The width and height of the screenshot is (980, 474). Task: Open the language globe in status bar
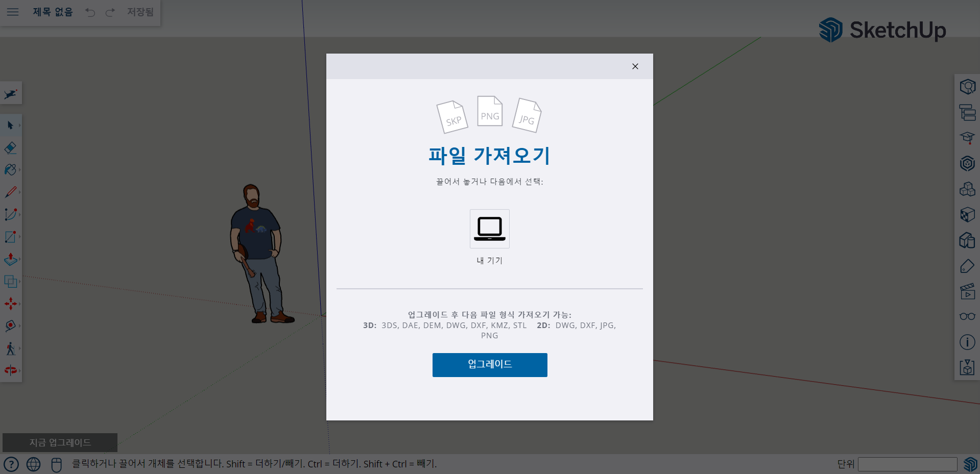tap(34, 464)
